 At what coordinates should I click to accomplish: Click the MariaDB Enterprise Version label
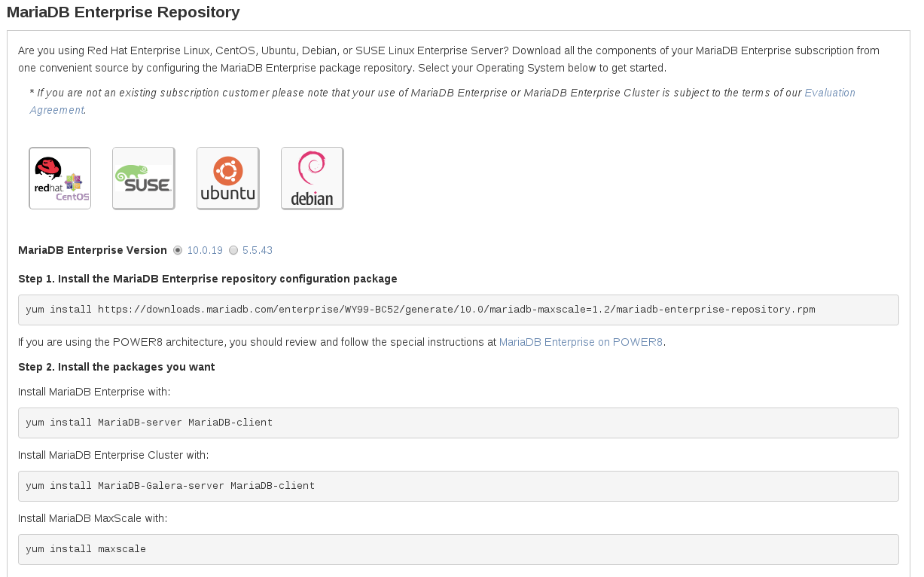(93, 250)
